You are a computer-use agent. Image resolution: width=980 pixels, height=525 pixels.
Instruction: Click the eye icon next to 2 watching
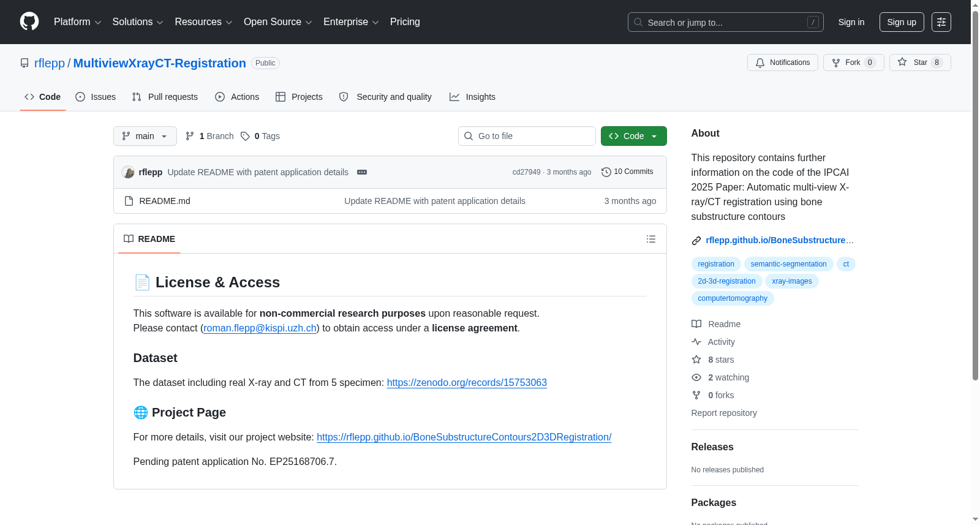[x=696, y=377]
